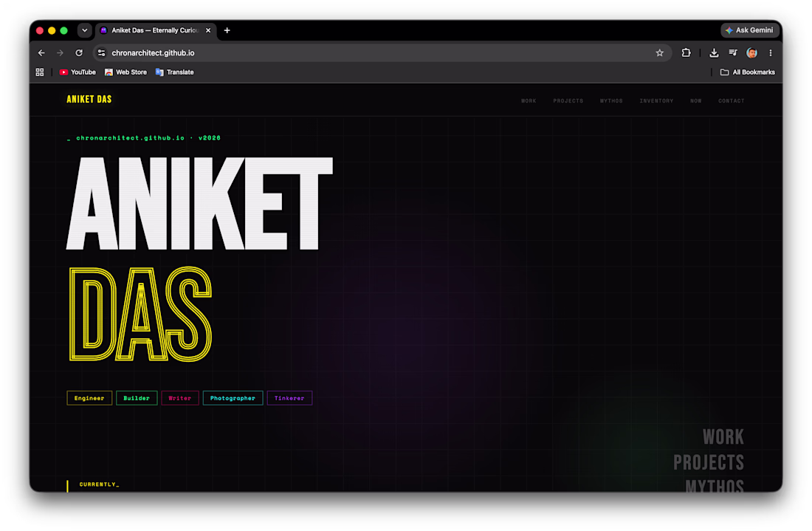812x531 pixels.
Task: Open the YouTube bookmark
Action: tap(78, 72)
